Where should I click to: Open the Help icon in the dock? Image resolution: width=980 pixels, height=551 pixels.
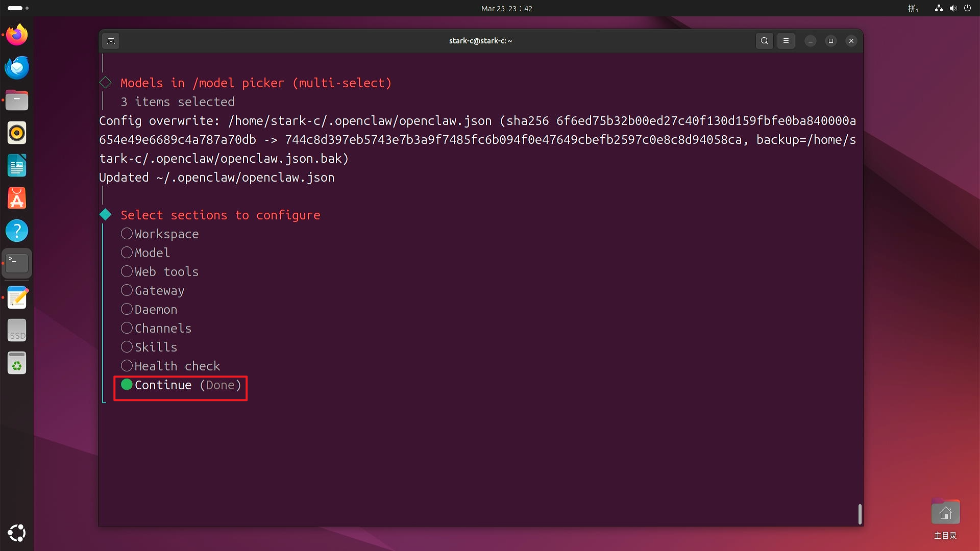coord(17,231)
